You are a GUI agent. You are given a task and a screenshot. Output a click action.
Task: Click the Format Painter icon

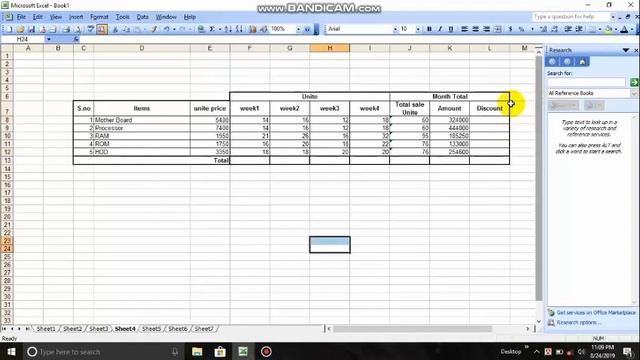[153, 29]
